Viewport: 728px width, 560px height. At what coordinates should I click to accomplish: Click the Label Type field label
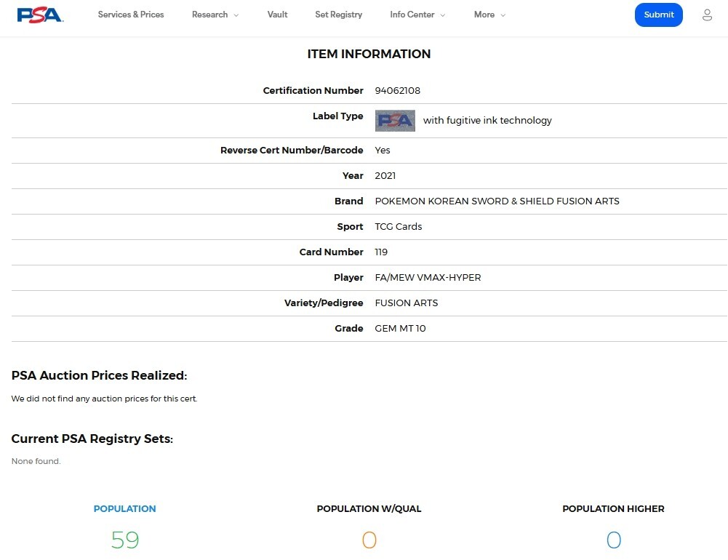(338, 116)
